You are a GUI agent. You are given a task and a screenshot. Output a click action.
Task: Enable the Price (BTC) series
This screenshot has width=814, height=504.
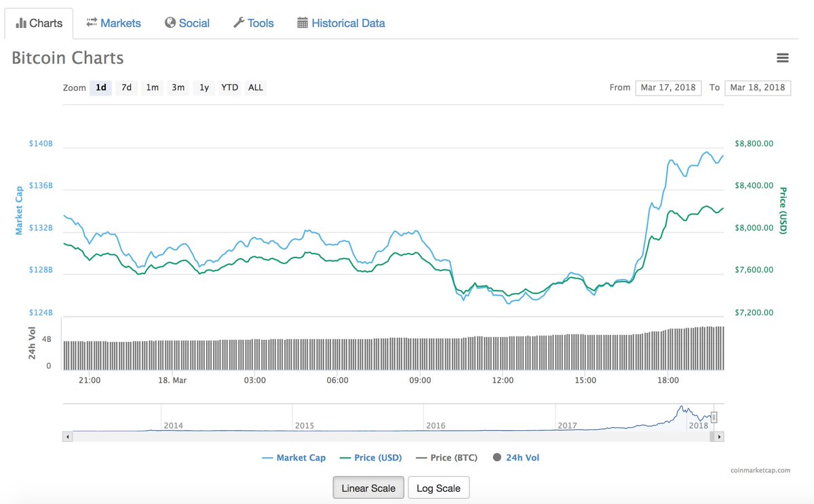click(x=446, y=457)
